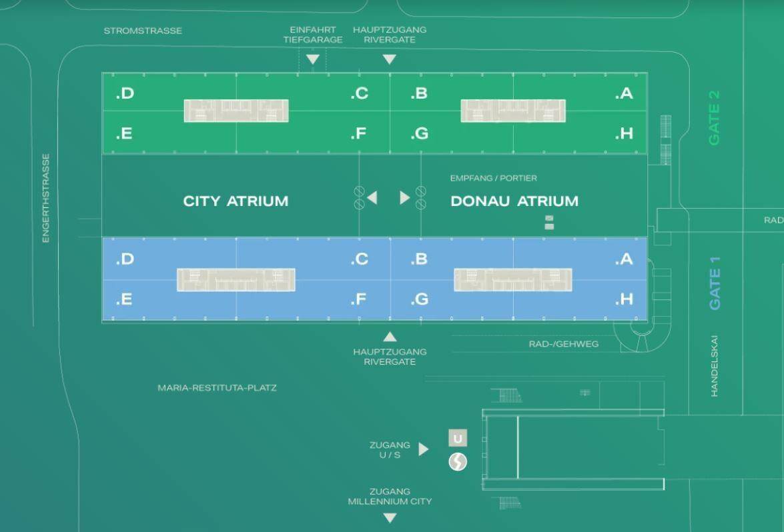This screenshot has width=784, height=532.
Task: Select unit .E in the blue Gate 1 wing
Action: point(124,299)
